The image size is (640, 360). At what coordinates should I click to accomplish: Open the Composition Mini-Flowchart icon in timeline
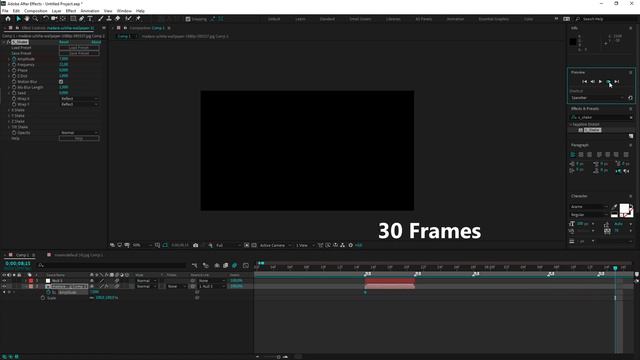(194, 266)
